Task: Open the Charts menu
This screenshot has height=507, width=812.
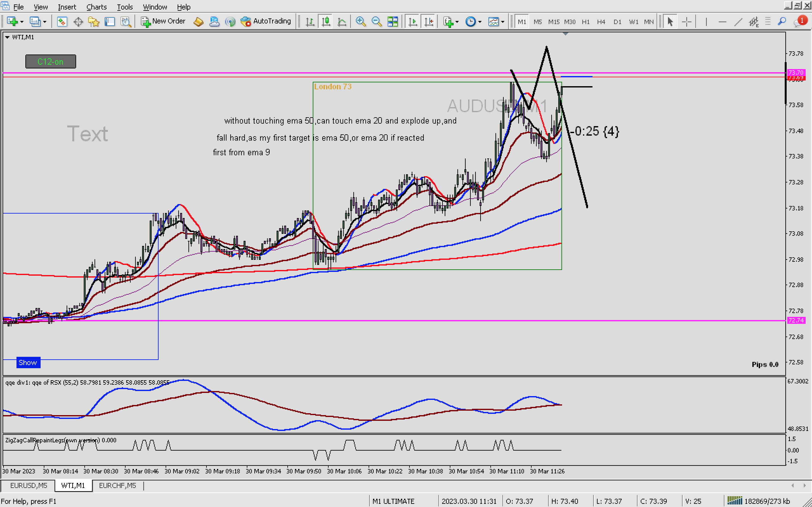Action: coord(96,7)
